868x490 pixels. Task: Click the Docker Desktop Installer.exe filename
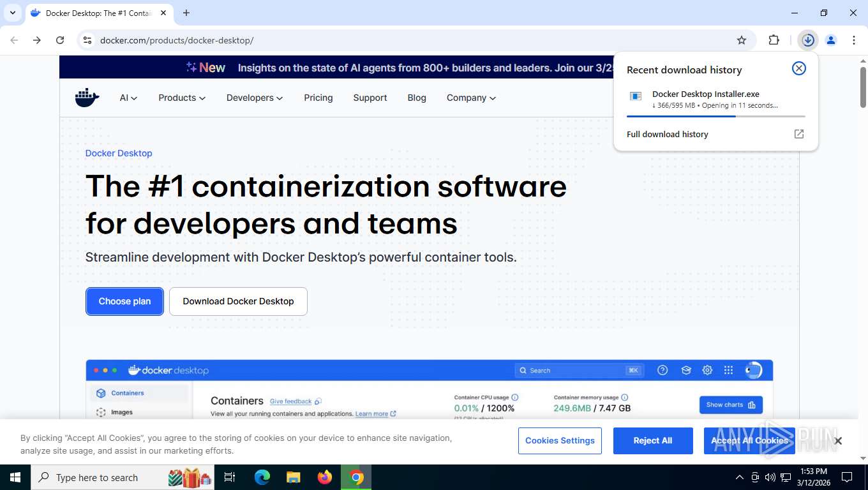(x=706, y=94)
